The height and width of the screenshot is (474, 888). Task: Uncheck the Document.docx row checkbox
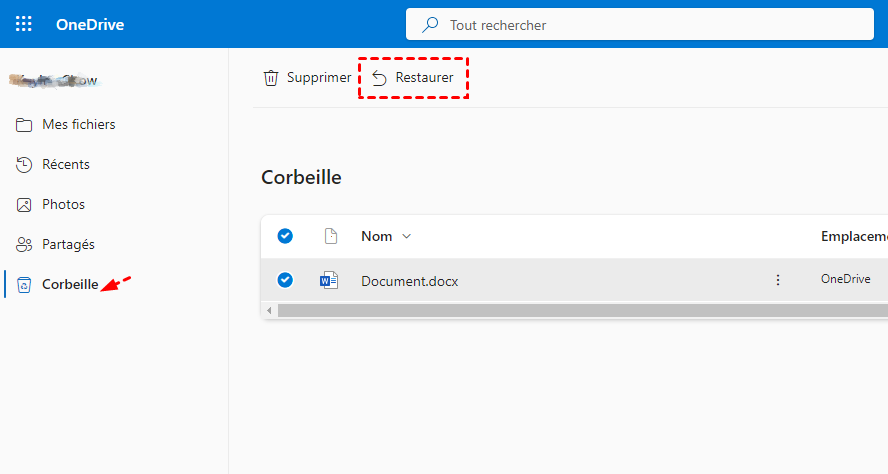[285, 280]
